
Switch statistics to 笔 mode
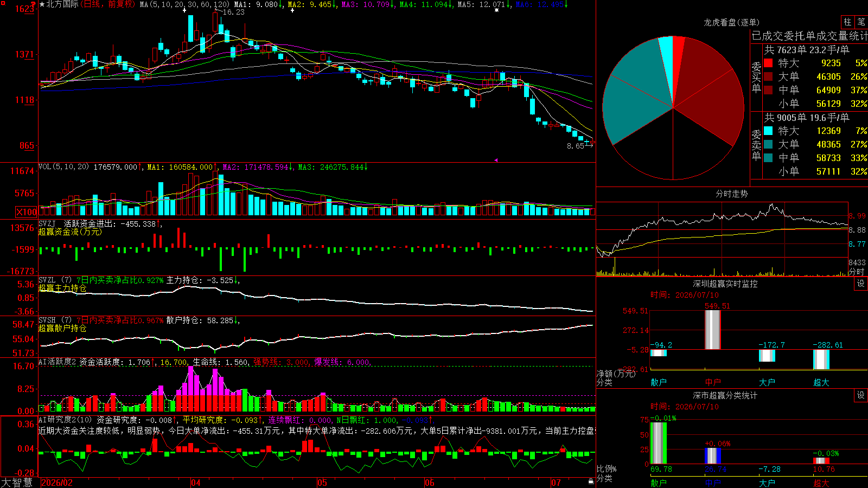861,22
